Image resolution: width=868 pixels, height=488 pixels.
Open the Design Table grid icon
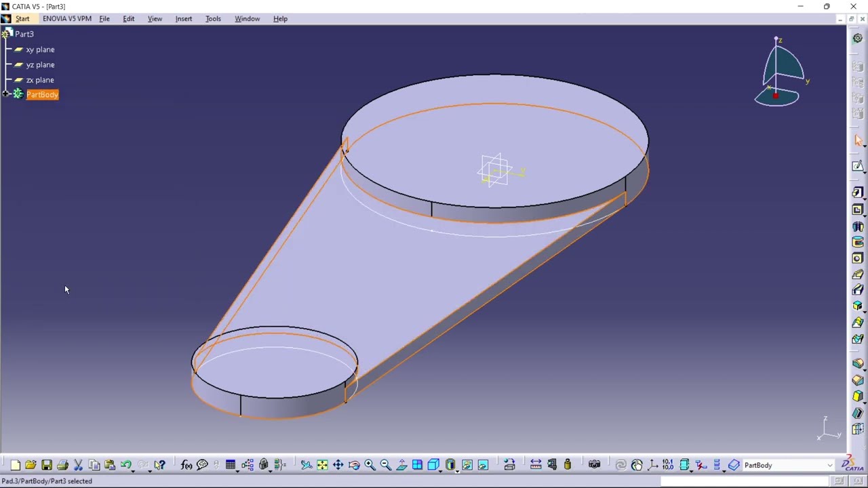coord(231,465)
